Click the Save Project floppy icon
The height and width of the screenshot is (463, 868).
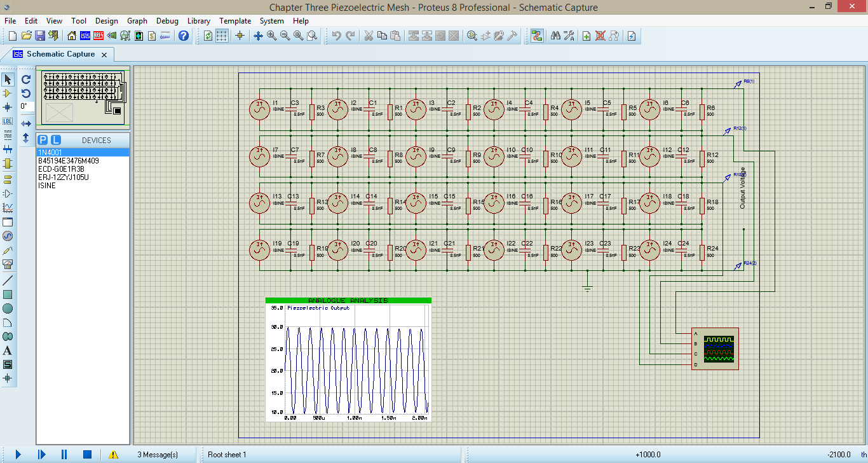click(39, 36)
